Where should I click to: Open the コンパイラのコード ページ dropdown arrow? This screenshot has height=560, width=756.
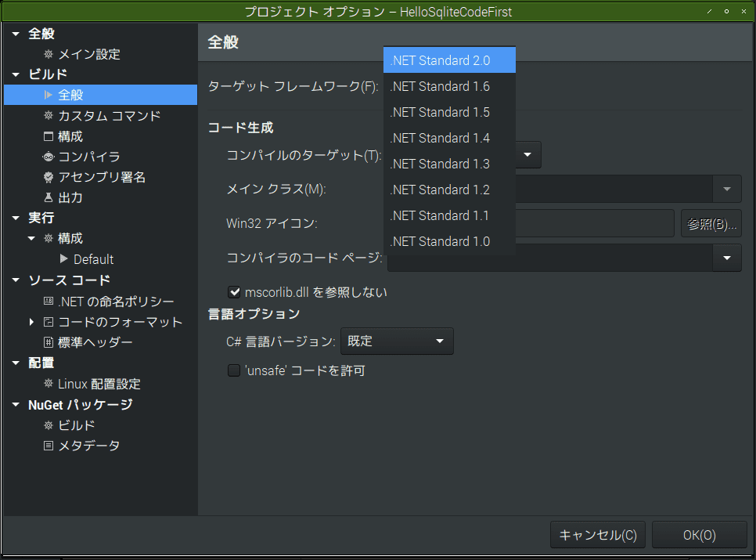click(x=727, y=258)
